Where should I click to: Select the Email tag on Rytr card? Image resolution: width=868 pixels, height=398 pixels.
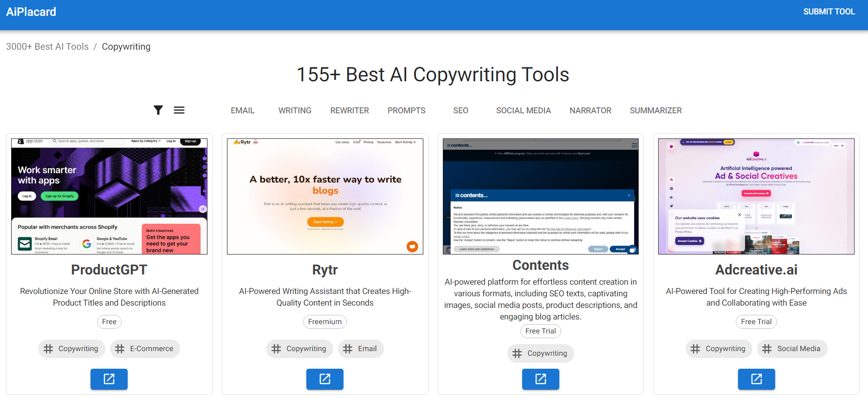(x=361, y=349)
